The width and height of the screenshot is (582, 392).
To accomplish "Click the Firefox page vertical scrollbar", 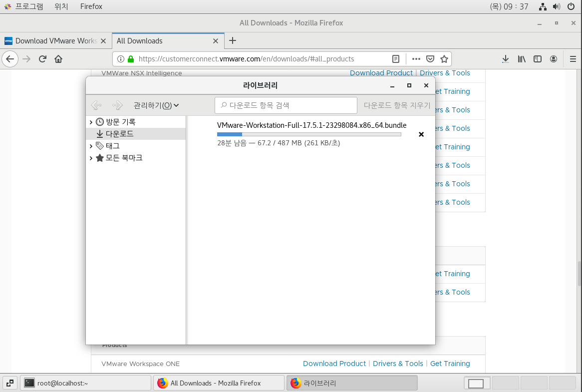I will click(579, 273).
